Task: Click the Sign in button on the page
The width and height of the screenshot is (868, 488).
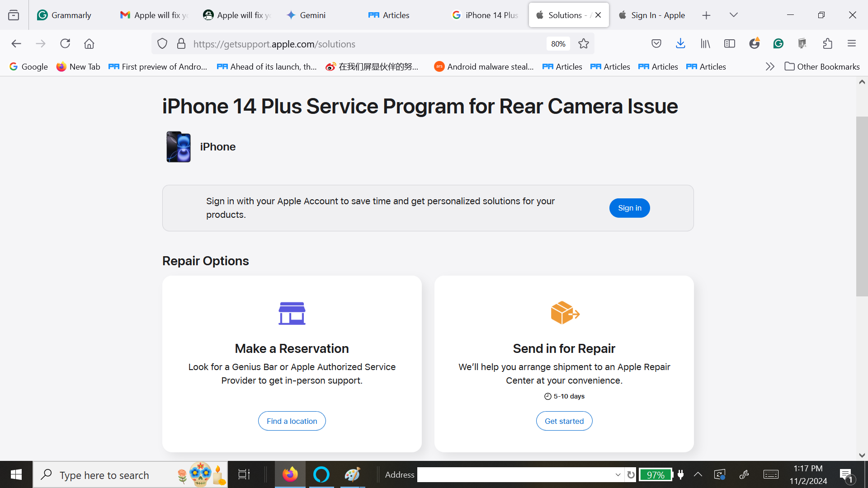Action: coord(630,208)
